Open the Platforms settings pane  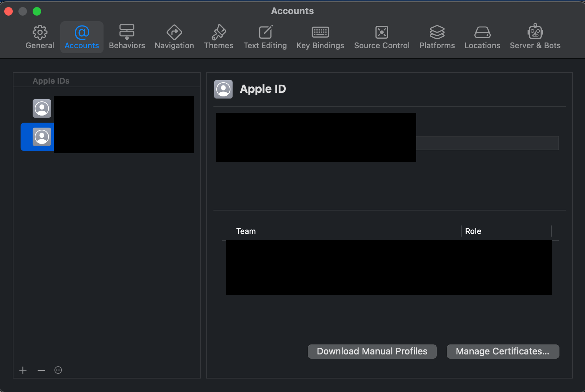(437, 37)
